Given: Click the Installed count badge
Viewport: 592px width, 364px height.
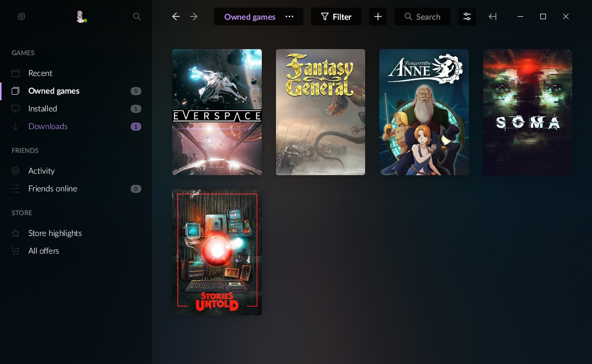Looking at the screenshot, I should click(136, 109).
